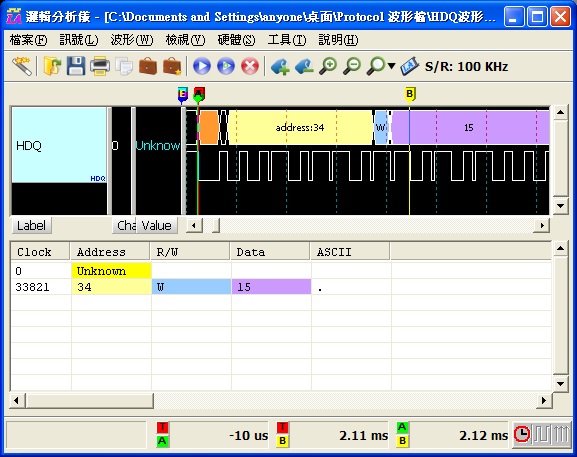Viewport: 577px width, 457px height.
Task: Open the zoom level dropdown arrow
Action: 392,66
